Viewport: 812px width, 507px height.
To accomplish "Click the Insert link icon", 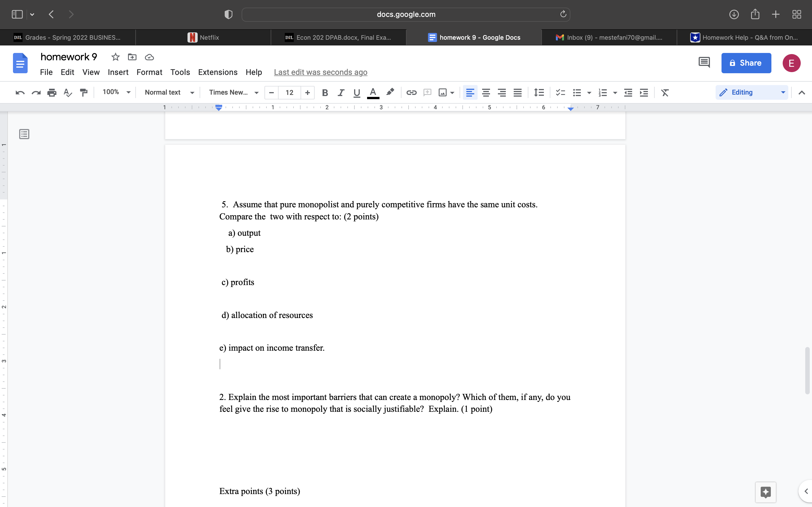I will tap(411, 93).
